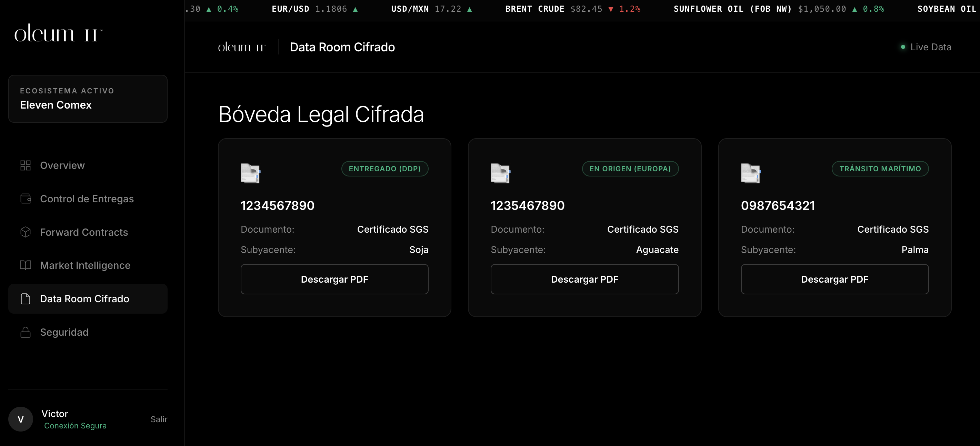Select the Eleven Comex ecosystem box
The height and width of the screenshot is (446, 980).
pyautogui.click(x=88, y=99)
